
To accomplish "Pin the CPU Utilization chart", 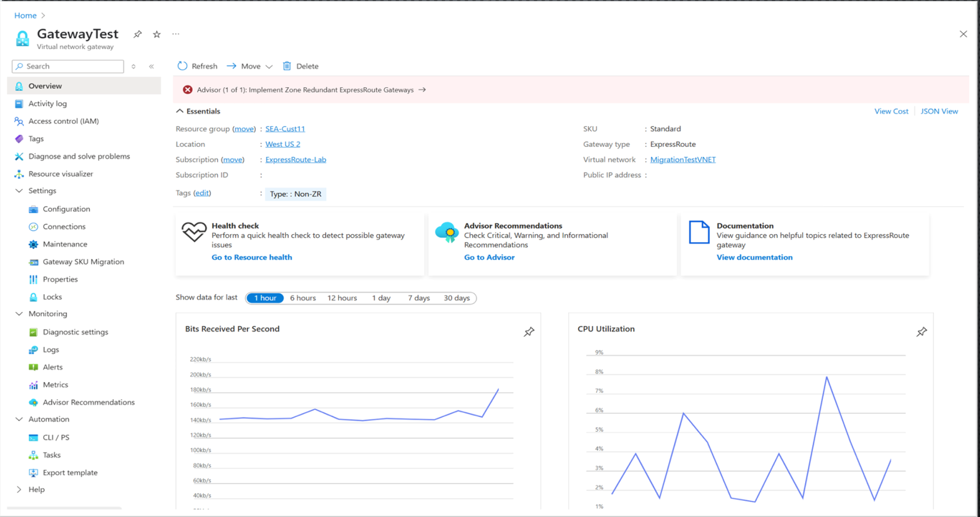I will [x=922, y=332].
